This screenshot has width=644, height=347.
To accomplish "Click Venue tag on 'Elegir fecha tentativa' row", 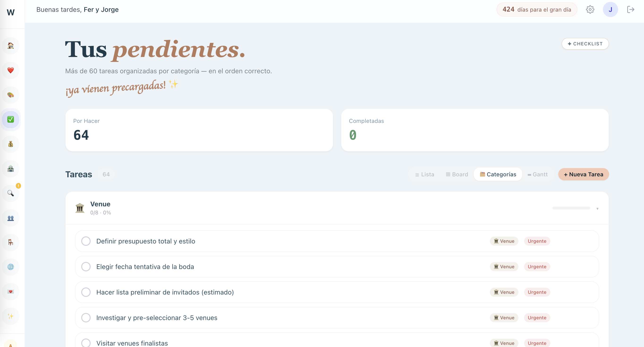I will [x=504, y=267].
